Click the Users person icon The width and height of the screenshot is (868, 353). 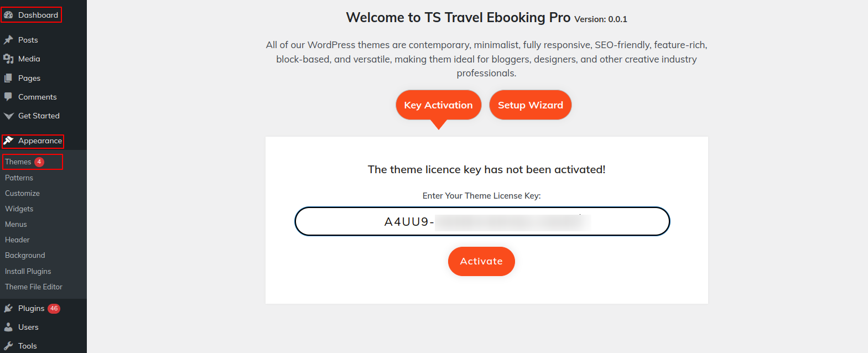point(8,327)
